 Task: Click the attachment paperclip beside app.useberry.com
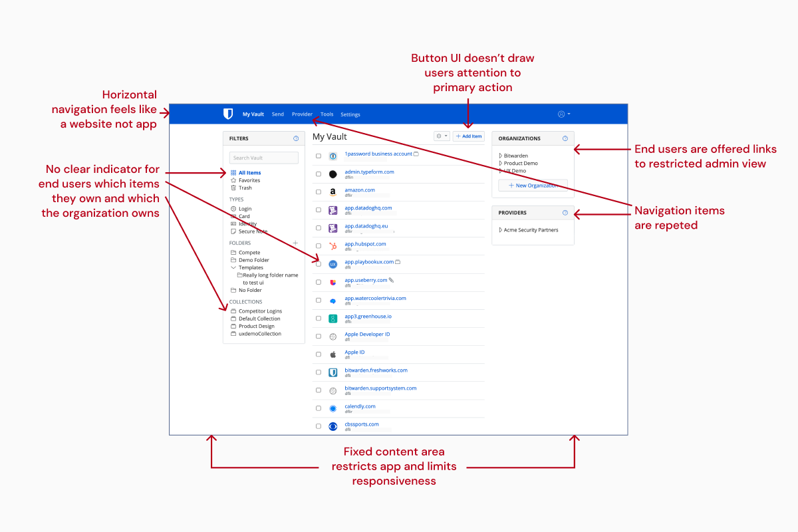point(391,280)
